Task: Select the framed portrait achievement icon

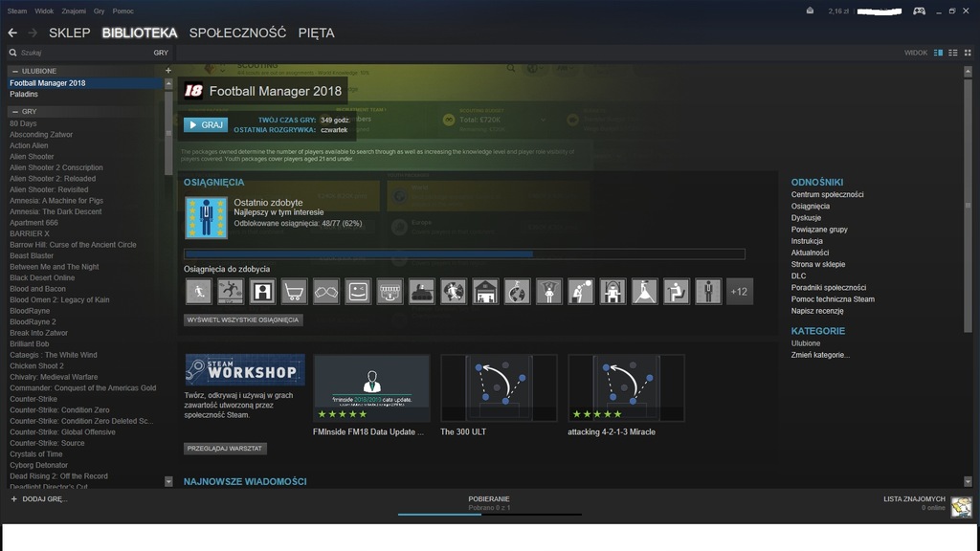Action: tap(262, 292)
